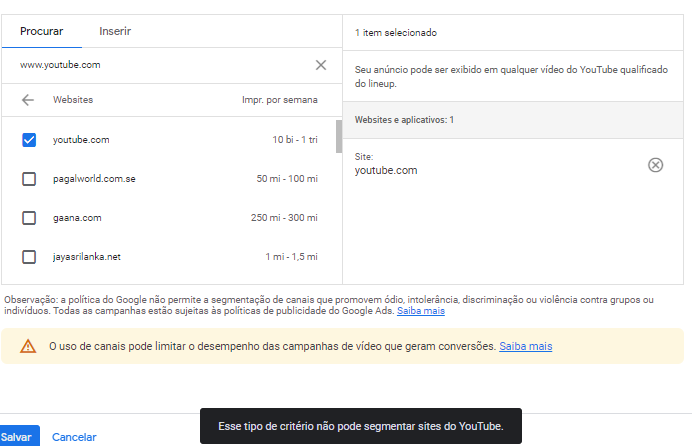
Task: Click the 250 mi - 300 mi impressions value
Action: click(284, 217)
